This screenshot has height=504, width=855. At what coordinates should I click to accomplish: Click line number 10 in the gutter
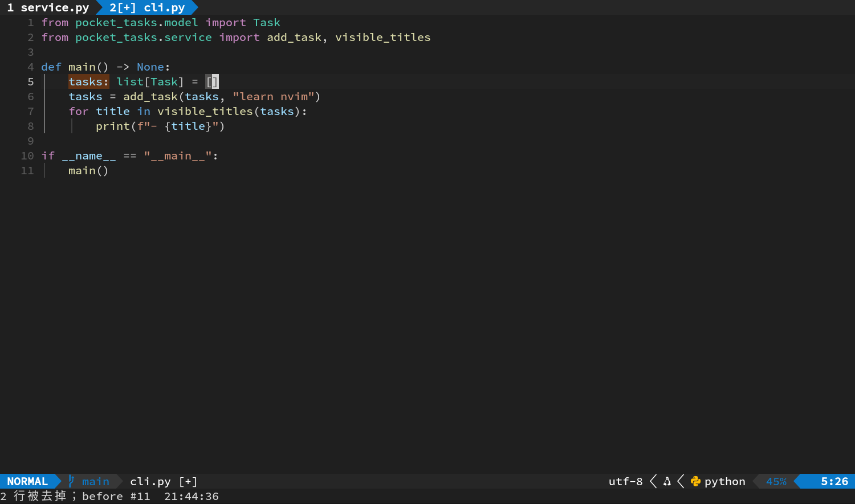point(27,155)
